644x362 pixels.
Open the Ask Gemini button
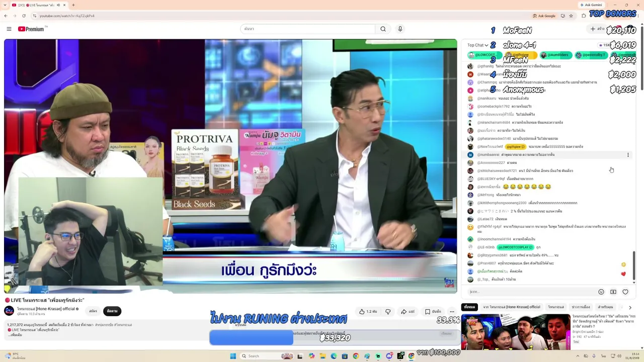click(591, 5)
